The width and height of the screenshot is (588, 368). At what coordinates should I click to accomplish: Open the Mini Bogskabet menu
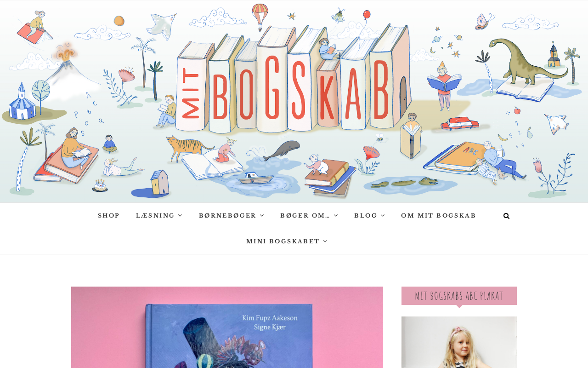pos(283,241)
